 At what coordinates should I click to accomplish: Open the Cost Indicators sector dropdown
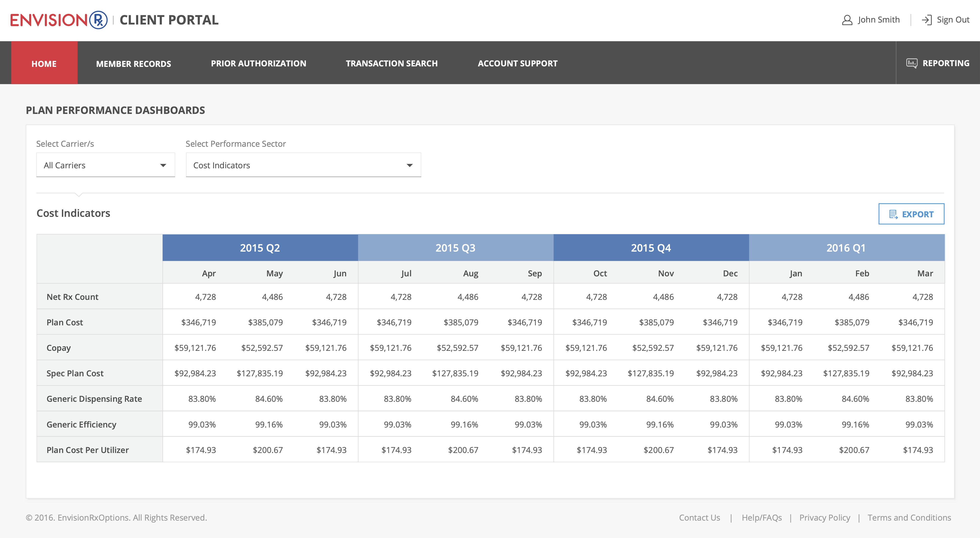[x=303, y=165]
